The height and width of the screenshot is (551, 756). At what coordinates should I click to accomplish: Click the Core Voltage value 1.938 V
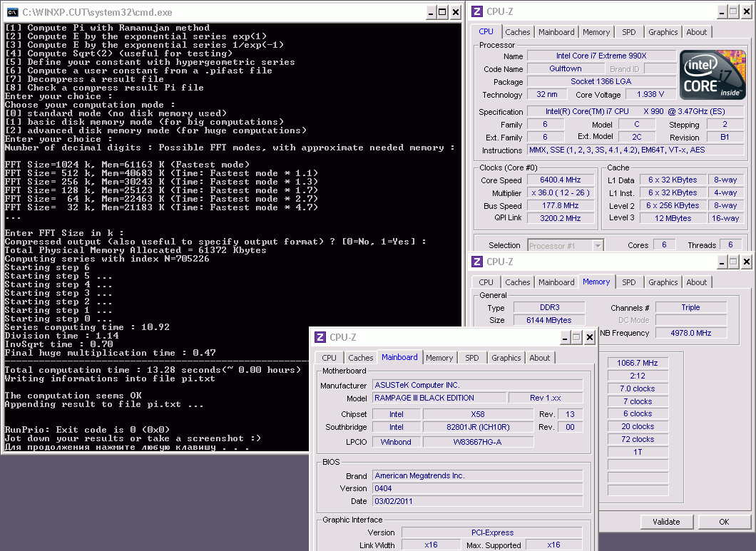pos(650,94)
